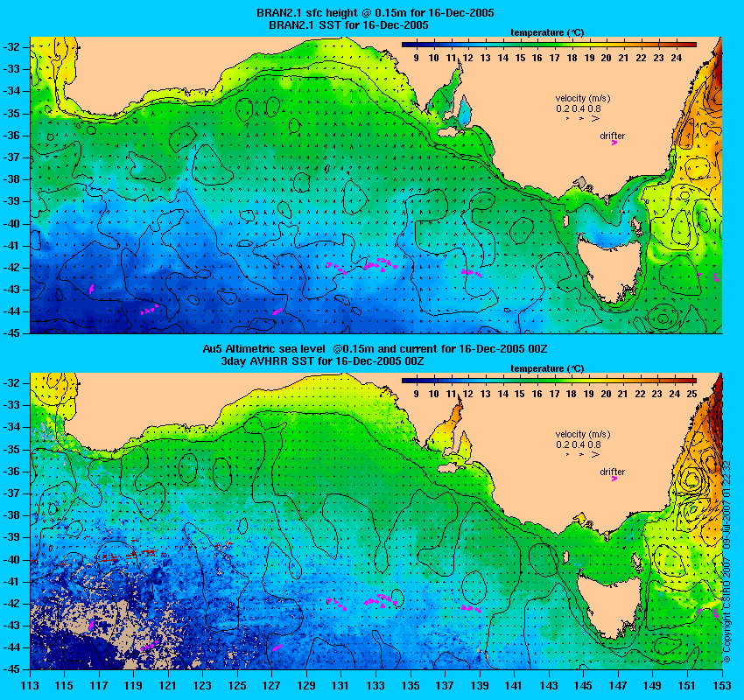
Task: Click longitude tick label 121
Action: [168, 685]
